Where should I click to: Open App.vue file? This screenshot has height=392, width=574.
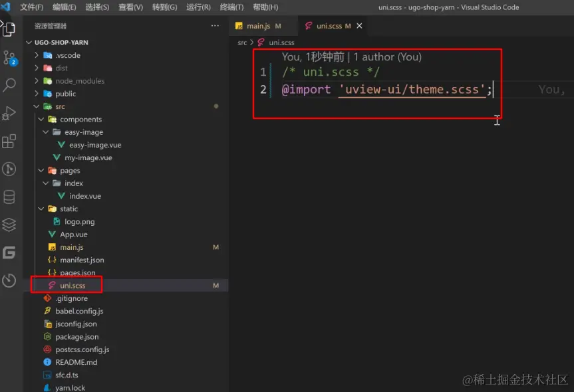(x=74, y=235)
